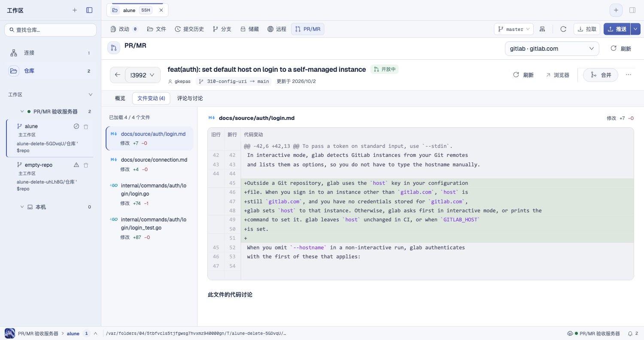The image size is (644, 340).
Task: Click the 推送 button
Action: [617, 29]
